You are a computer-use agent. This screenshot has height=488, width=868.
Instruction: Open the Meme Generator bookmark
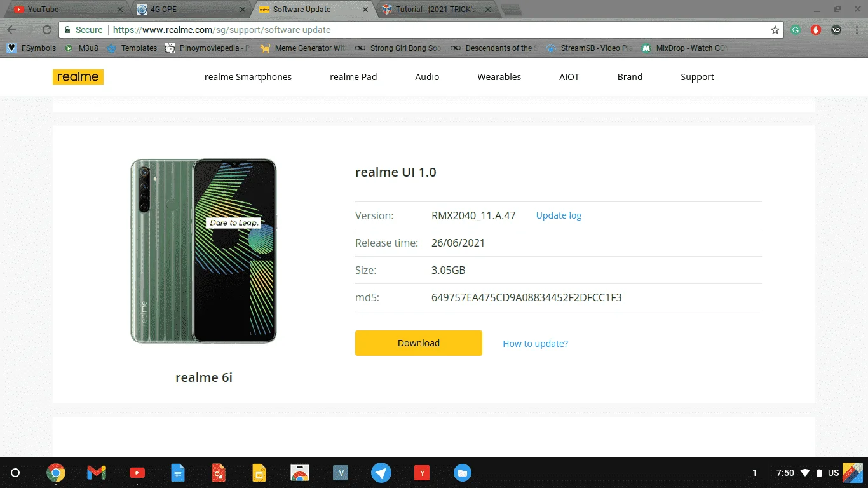304,48
